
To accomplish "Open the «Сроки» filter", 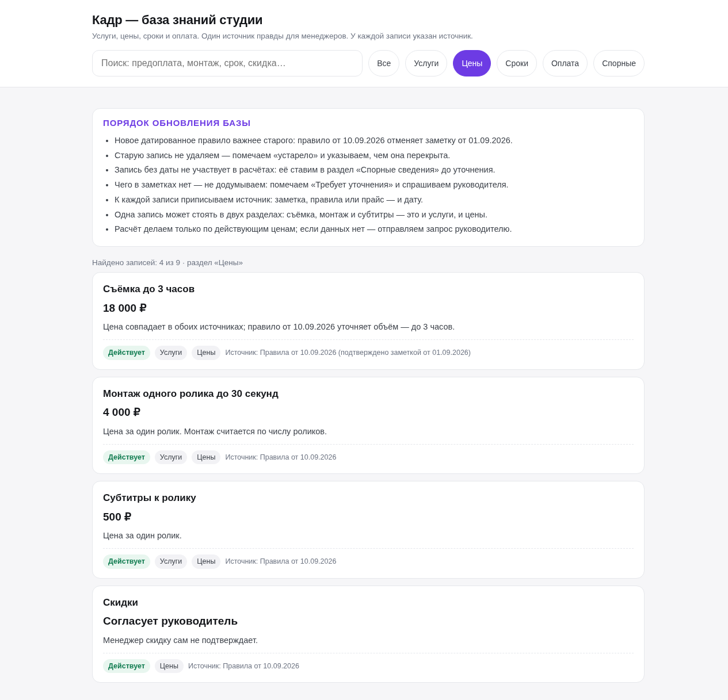I will click(517, 63).
